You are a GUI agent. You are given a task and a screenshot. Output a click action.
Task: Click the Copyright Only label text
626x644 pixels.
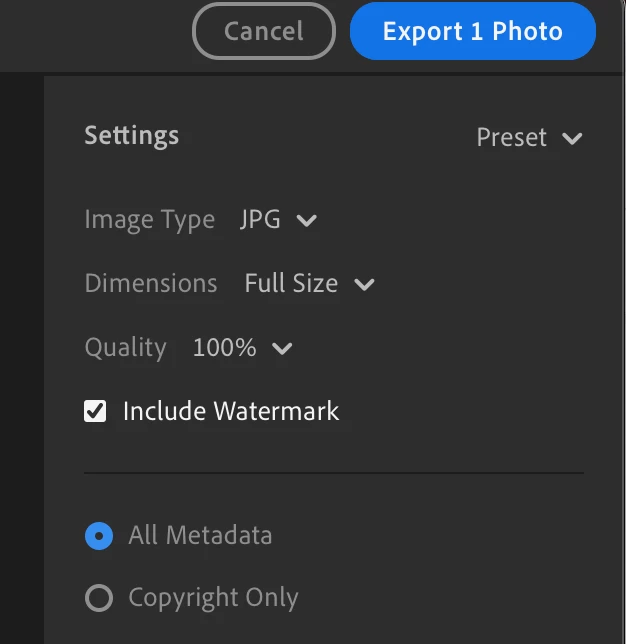point(213,599)
